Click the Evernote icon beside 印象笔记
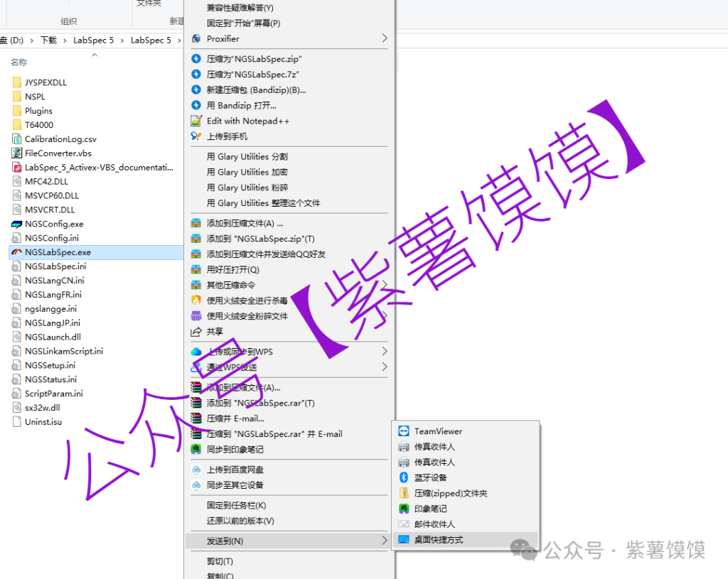The height and width of the screenshot is (579, 728). (404, 509)
